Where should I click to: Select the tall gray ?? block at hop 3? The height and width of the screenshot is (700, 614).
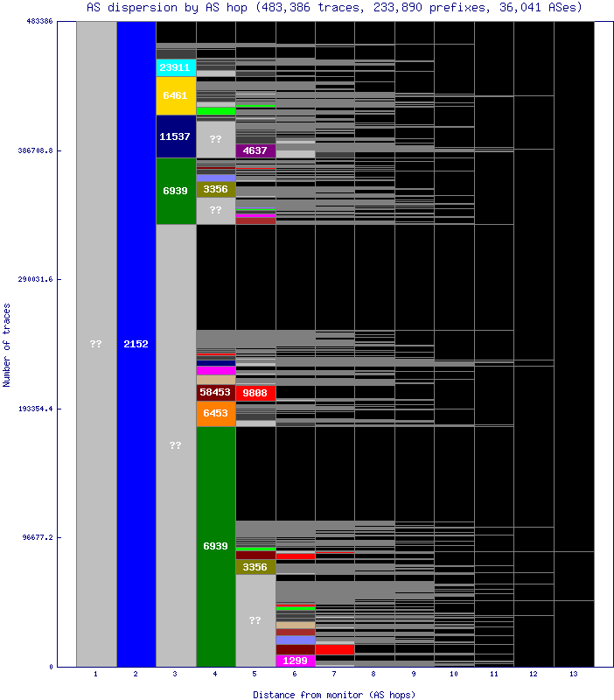pyautogui.click(x=176, y=445)
